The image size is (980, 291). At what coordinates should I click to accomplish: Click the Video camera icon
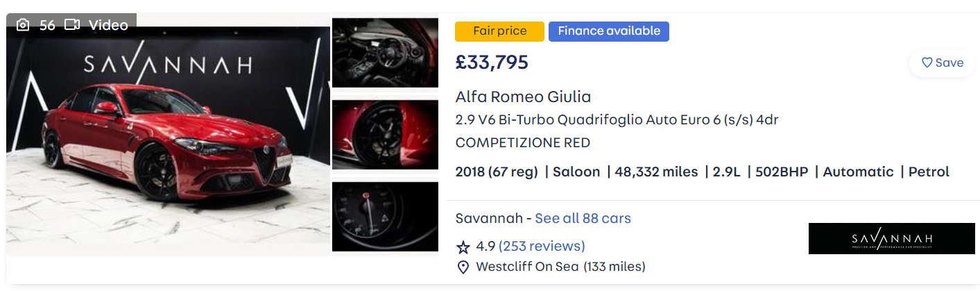click(72, 25)
